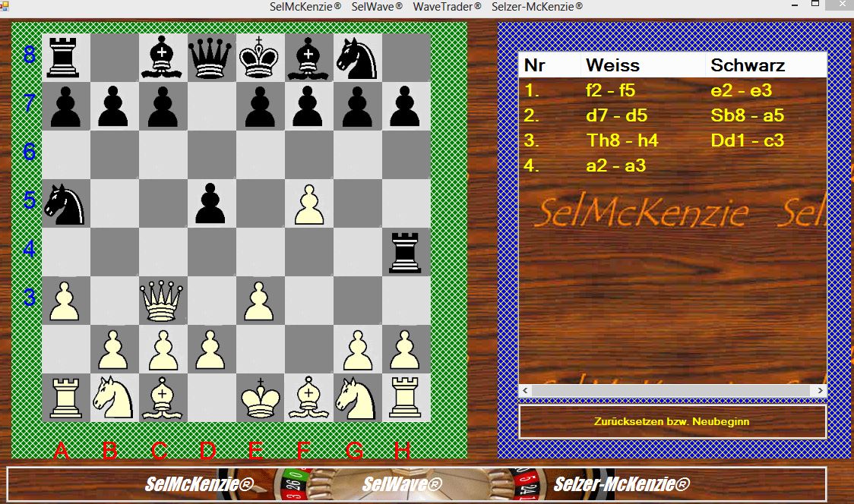Select the white pawn on e3
Viewport: 854px width, 504px height.
tap(260, 301)
